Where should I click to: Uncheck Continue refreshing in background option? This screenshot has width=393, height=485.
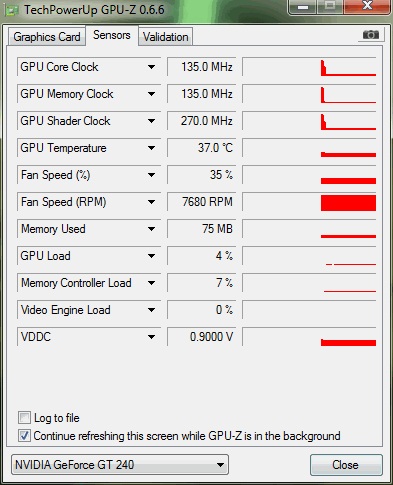coord(24,436)
